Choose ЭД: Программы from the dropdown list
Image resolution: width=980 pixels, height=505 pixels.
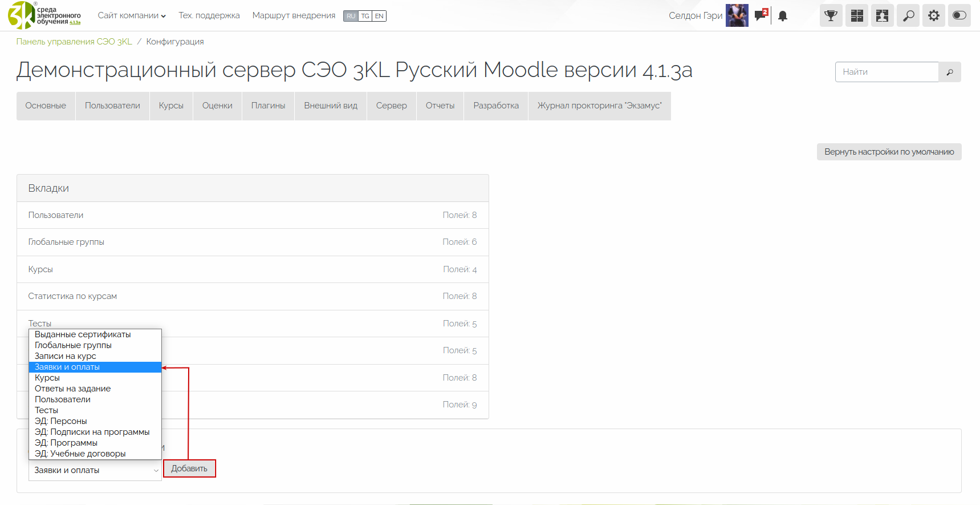(x=66, y=443)
